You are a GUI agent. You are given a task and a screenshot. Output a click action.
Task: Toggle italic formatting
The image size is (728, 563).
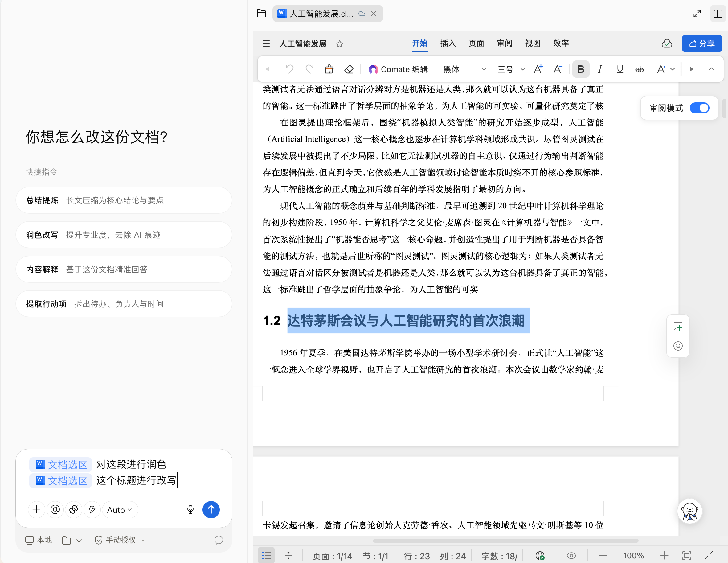600,69
